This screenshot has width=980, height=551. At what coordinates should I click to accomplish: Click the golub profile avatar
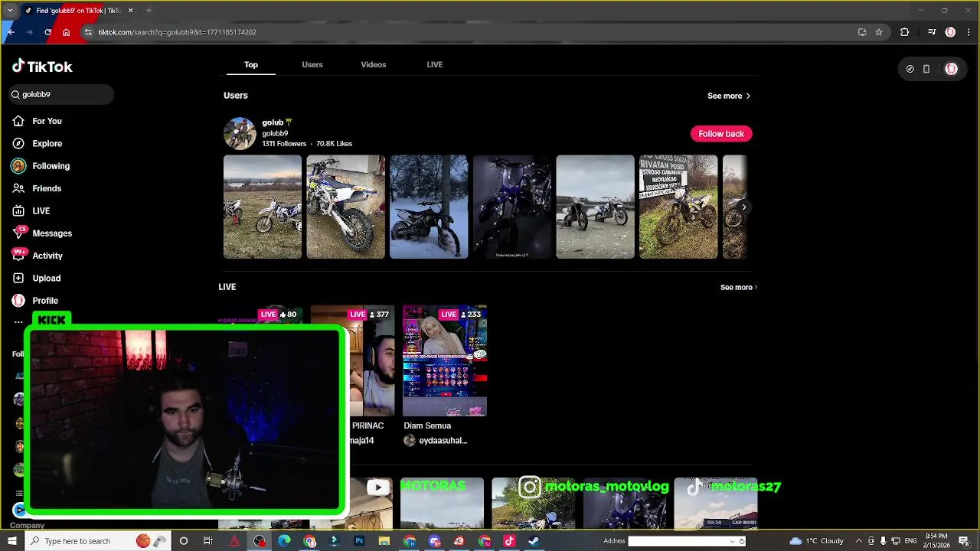[240, 133]
